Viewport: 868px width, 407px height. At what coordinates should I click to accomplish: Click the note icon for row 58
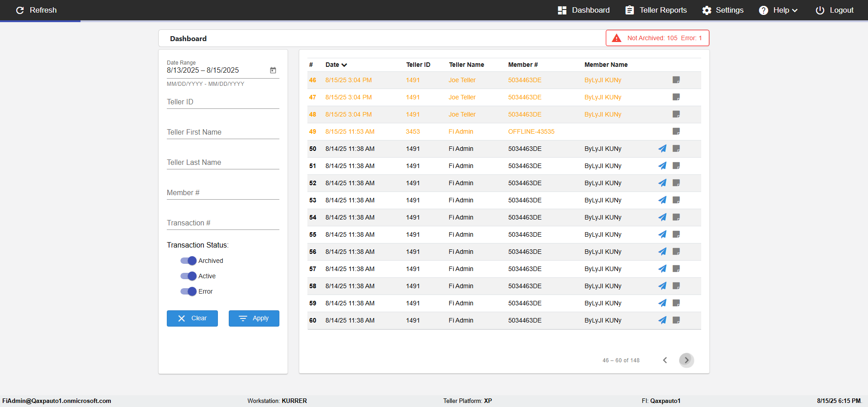(x=676, y=286)
